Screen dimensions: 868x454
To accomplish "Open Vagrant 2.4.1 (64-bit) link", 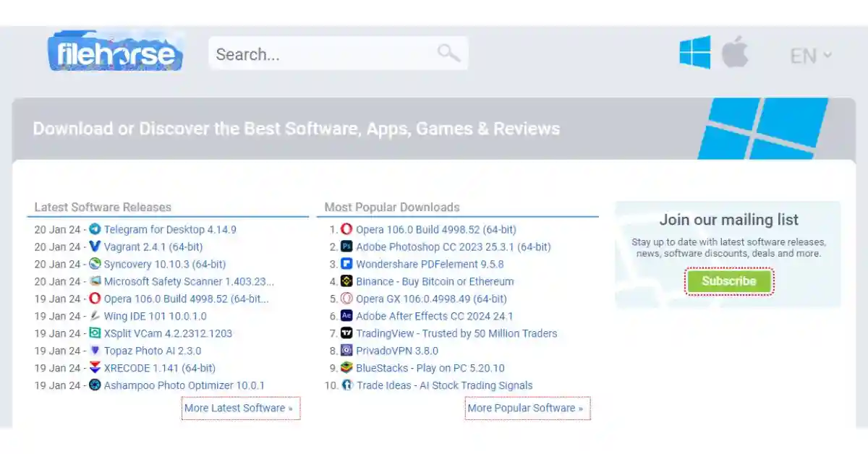I will point(153,247).
